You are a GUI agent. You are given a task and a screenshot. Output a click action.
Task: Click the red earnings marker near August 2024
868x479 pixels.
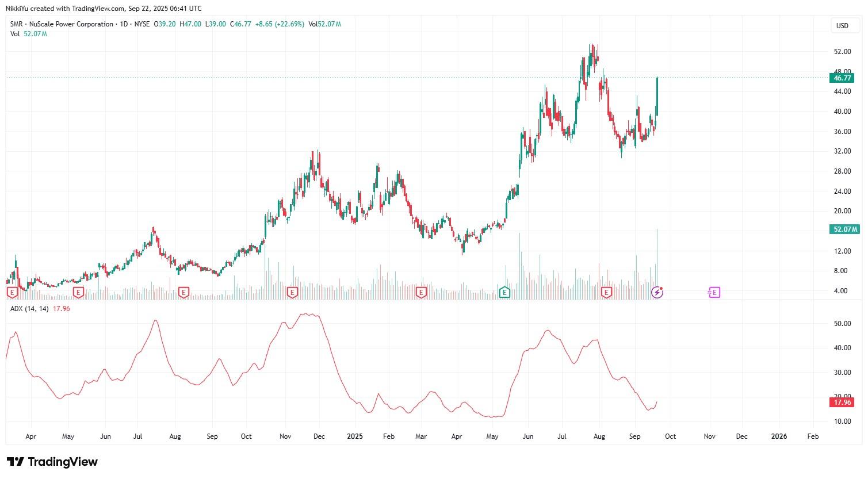(x=183, y=293)
